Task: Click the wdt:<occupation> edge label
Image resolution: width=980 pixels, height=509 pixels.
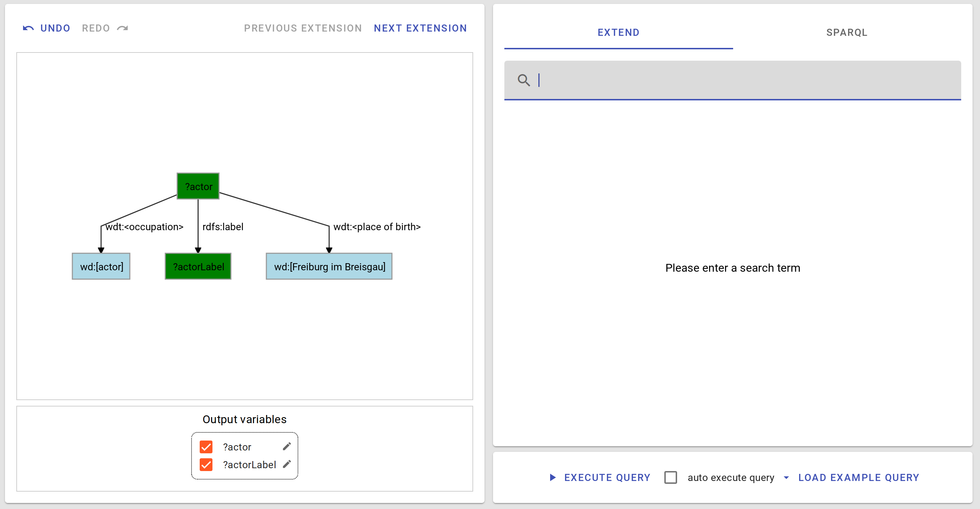Action: [x=145, y=227]
